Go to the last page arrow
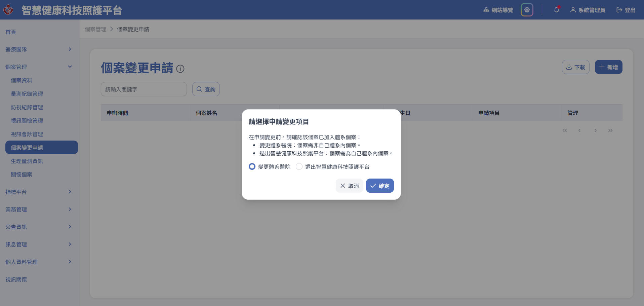Viewport: 644px width, 306px height. tap(610, 130)
